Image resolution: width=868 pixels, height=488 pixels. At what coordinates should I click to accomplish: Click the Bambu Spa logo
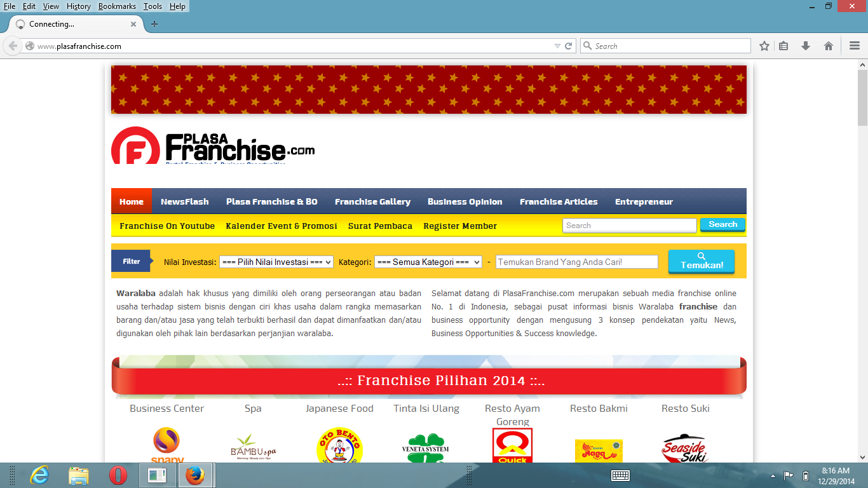(x=253, y=447)
